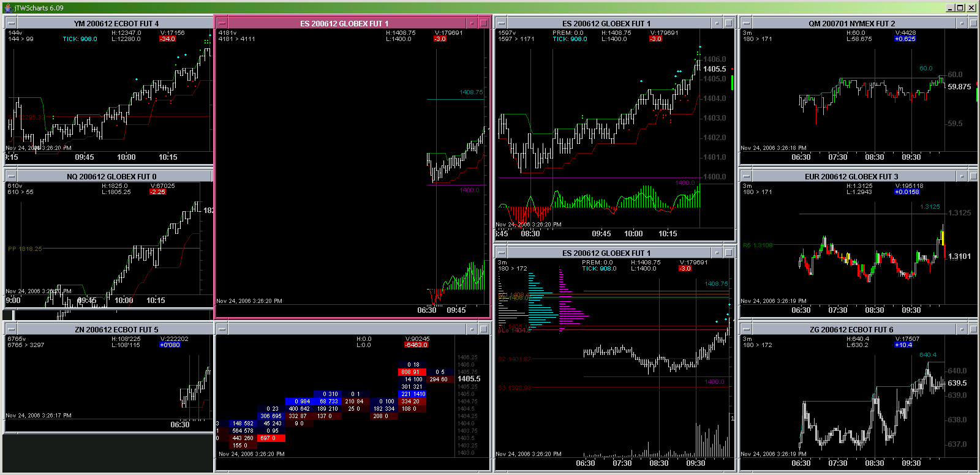Maximize the QM 200701 NYMEX window

[x=973, y=23]
